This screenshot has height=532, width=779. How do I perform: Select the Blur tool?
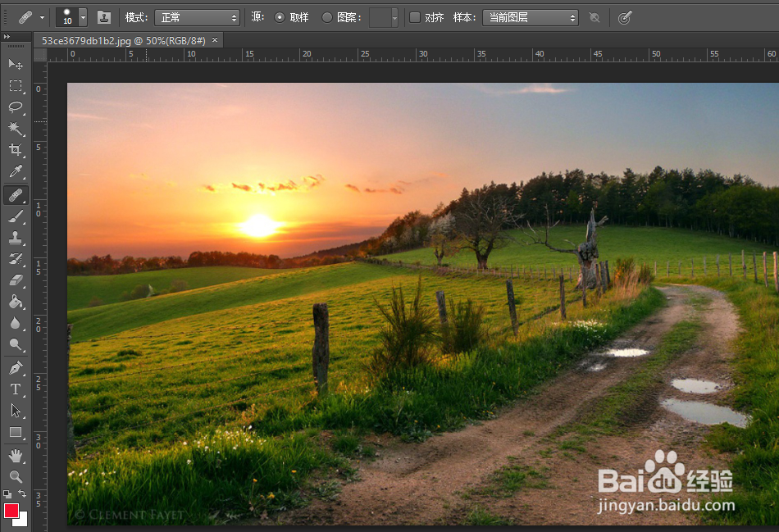tap(16, 323)
